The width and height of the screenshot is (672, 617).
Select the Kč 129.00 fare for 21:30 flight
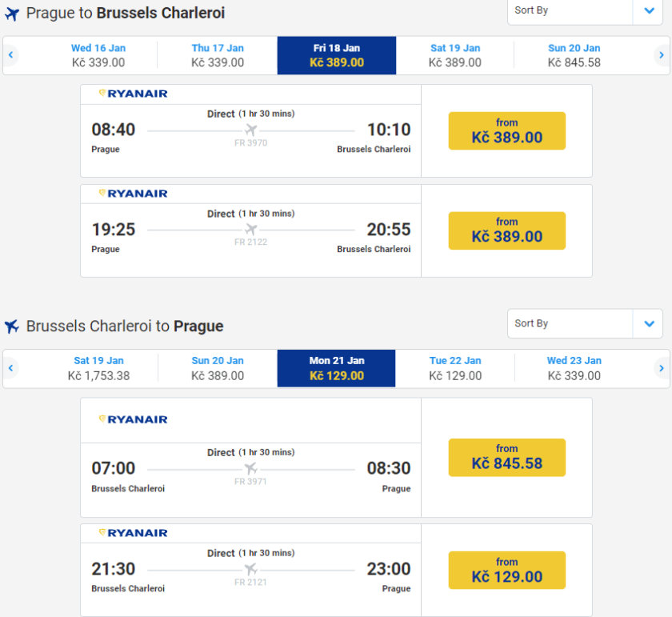coord(506,570)
